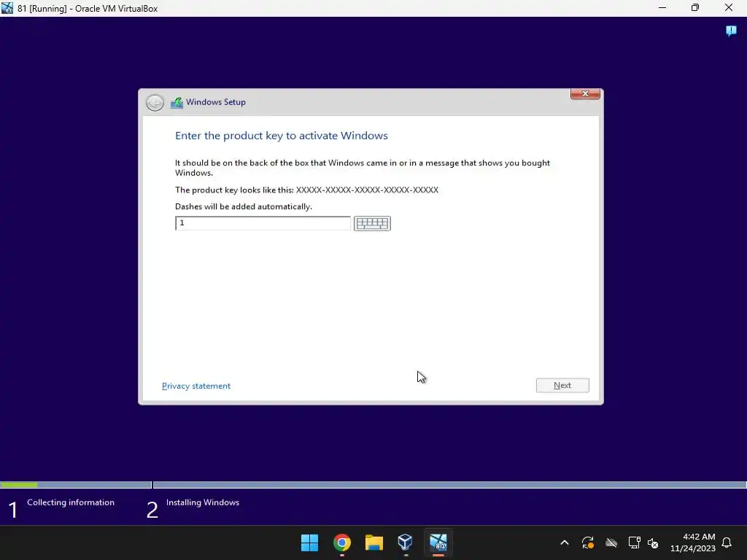Screen dimensions: 747x560
Task: Minimize the VirtualBox VM window
Action: (x=662, y=8)
